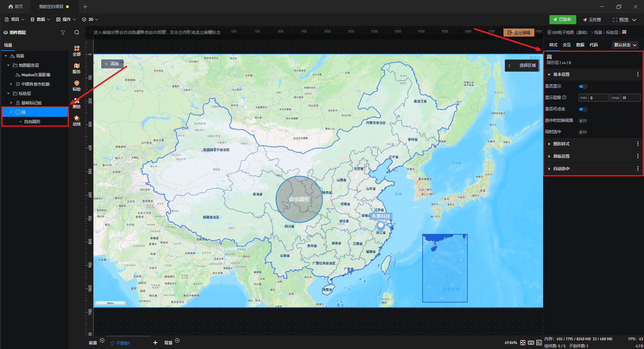Enable the 选中时切换视角 switch

583,121
